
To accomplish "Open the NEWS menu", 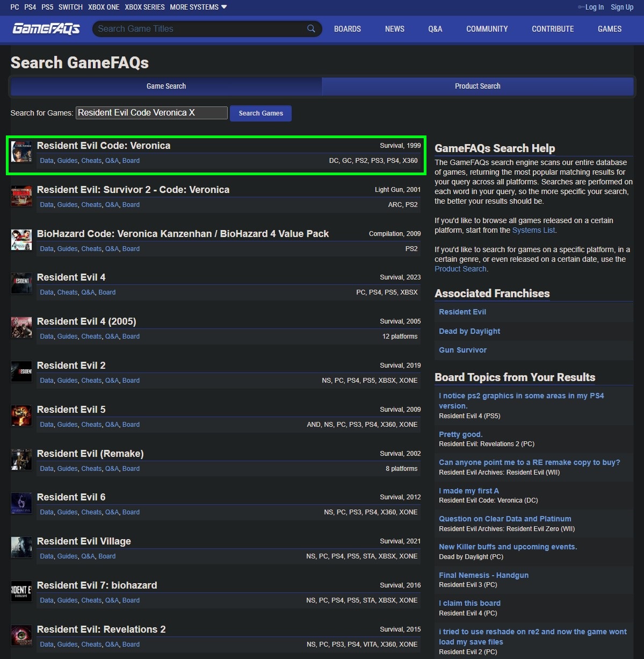I will pyautogui.click(x=395, y=29).
